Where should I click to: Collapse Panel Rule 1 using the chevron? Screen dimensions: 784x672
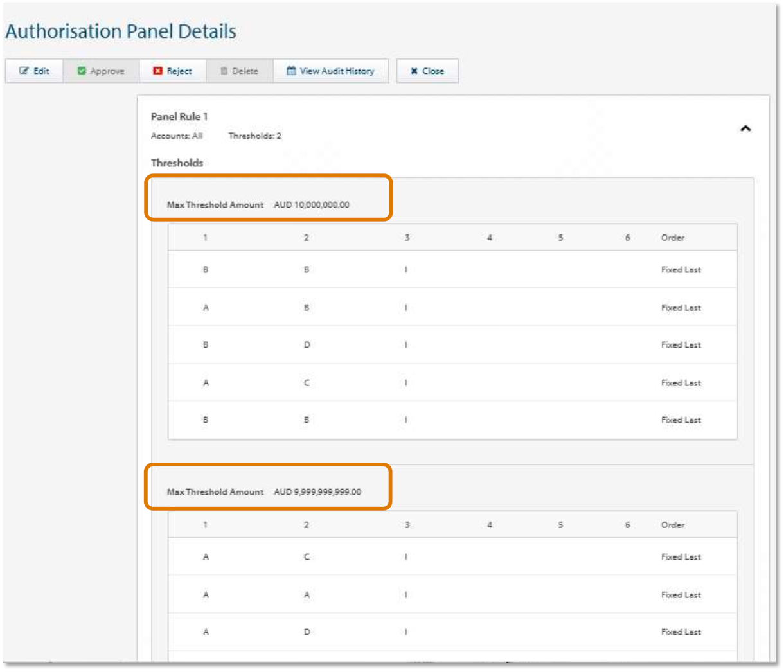(x=745, y=128)
